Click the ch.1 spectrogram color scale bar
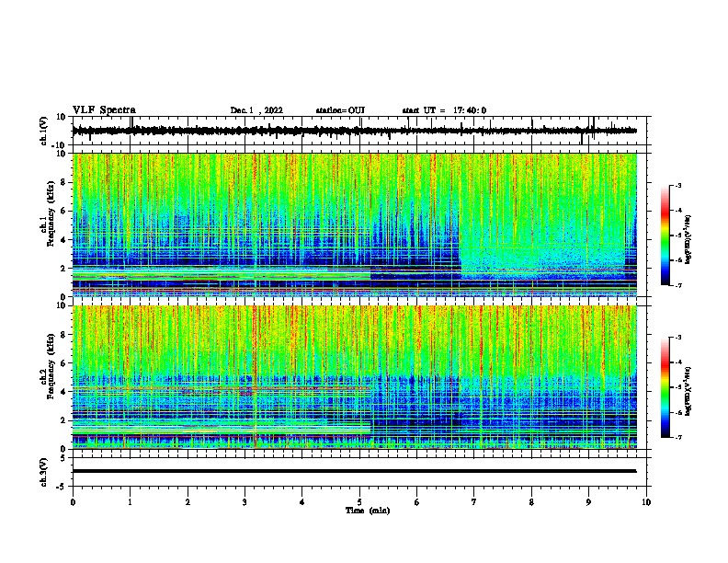Screen dimensions: 728x563 pyautogui.click(x=665, y=236)
